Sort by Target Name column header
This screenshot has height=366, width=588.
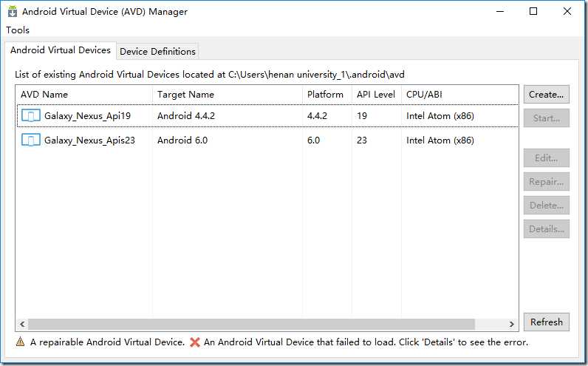(228, 95)
